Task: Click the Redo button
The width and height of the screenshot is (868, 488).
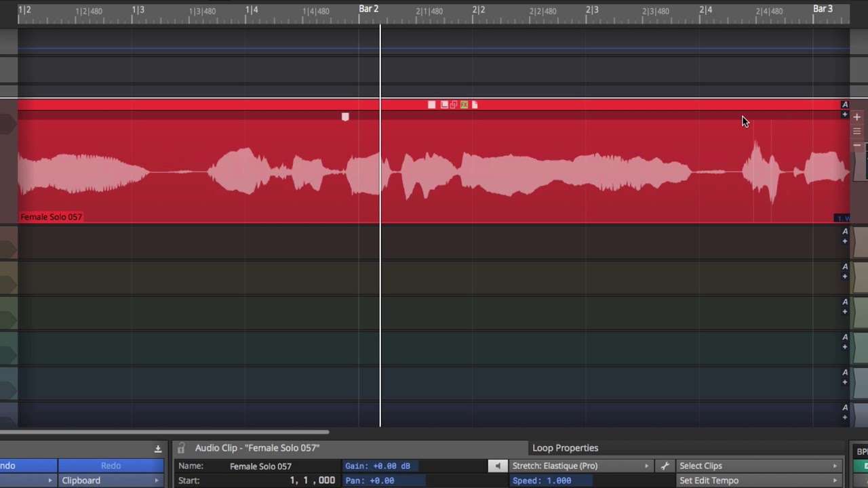Action: [x=111, y=466]
